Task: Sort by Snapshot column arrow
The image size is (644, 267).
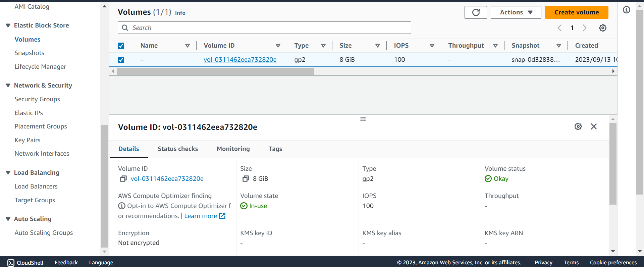Action: tap(559, 46)
